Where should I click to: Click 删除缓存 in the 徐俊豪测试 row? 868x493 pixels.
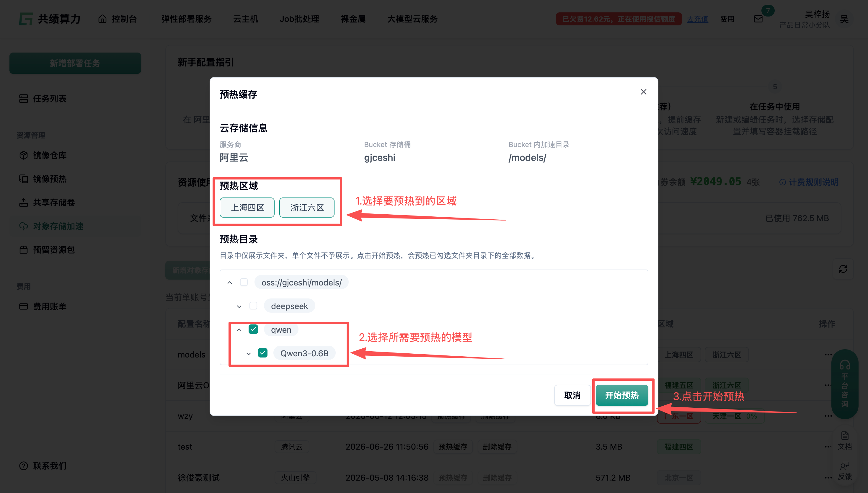[x=497, y=477]
